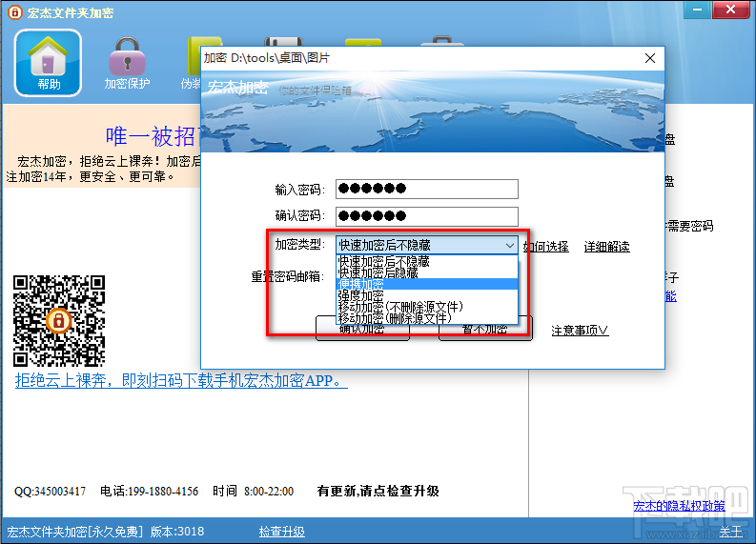Viewport: 756px width, 544px height.
Task: Select 移动加密(删除源文件) option
Action: (x=427, y=317)
